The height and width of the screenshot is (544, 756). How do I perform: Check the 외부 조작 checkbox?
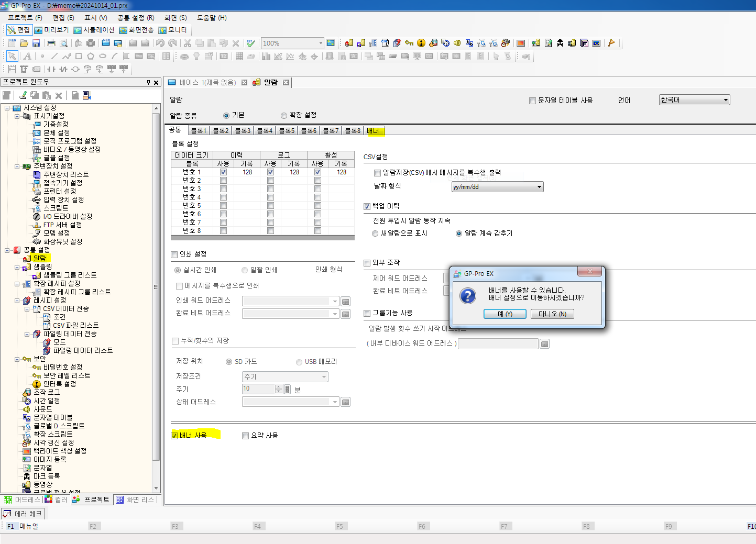[x=367, y=263]
